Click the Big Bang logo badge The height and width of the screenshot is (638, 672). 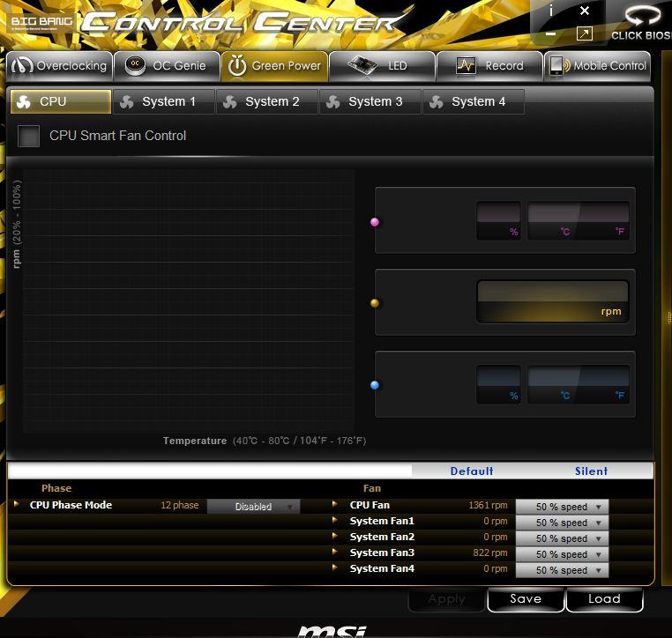(41, 23)
